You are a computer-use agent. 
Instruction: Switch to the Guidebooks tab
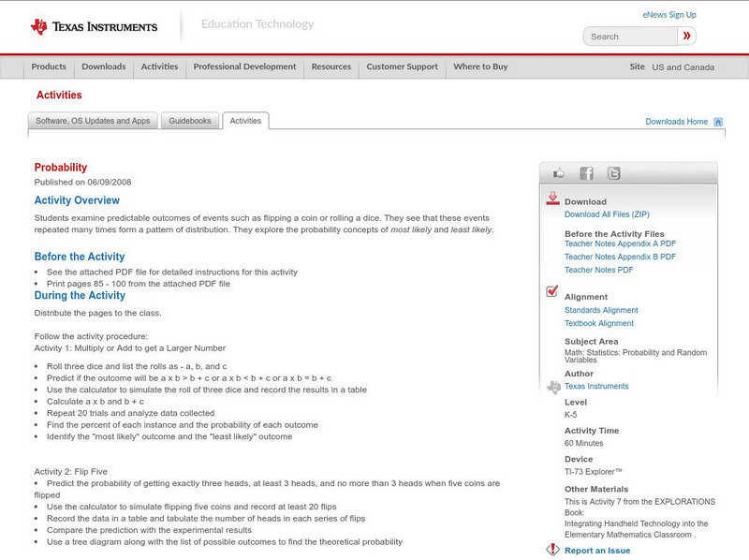(190, 121)
